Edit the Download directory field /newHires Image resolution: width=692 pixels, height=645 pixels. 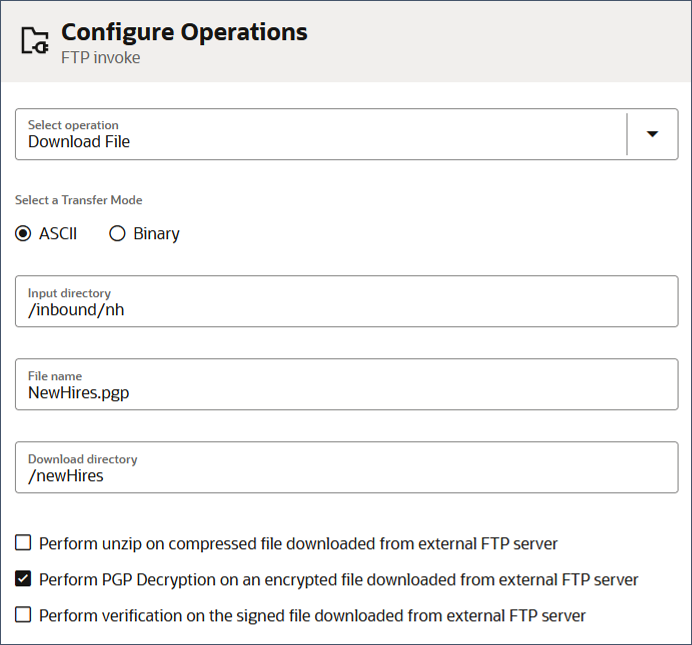[346, 467]
